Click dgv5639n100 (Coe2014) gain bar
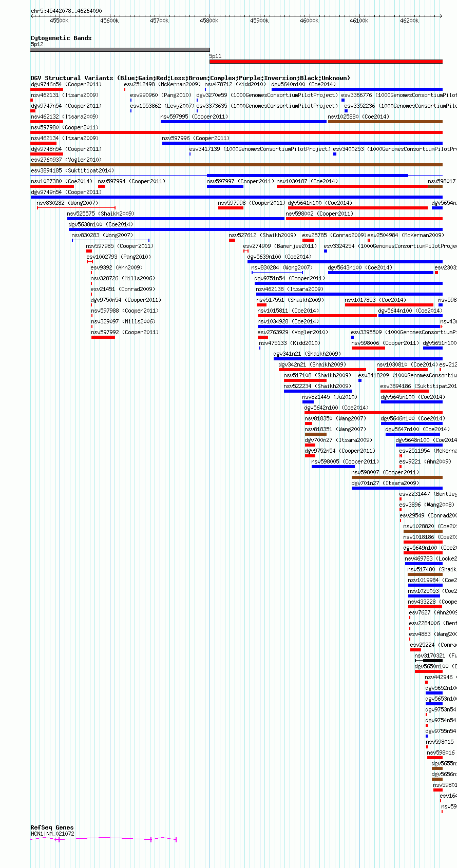The width and height of the screenshot is (457, 868). click(x=345, y=262)
